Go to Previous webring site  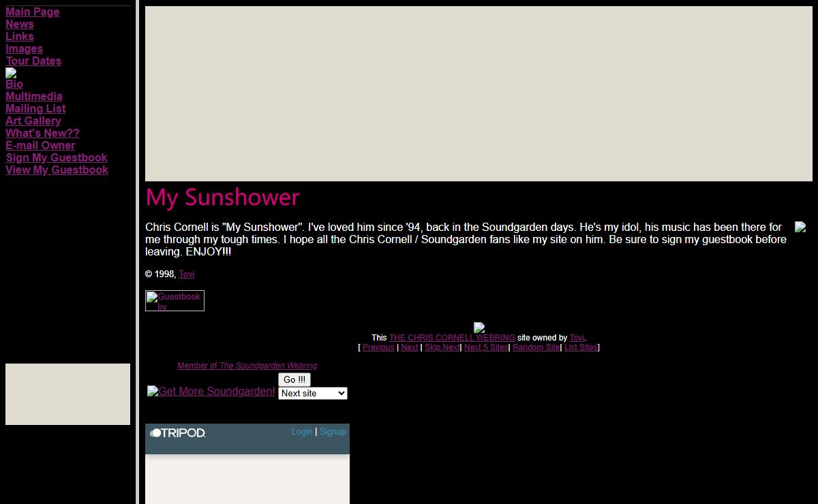point(378,347)
